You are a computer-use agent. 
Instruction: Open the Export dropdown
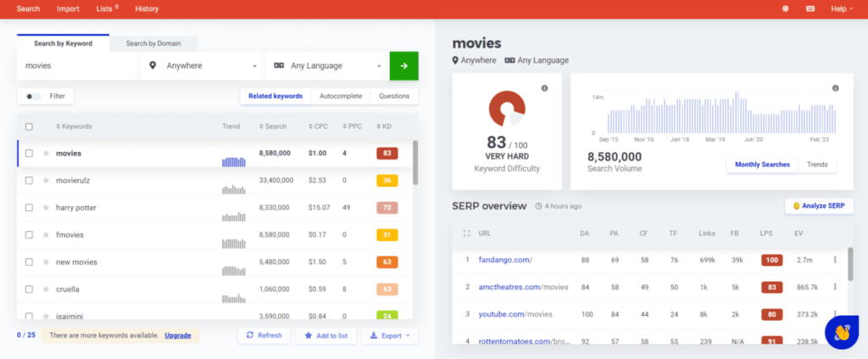click(x=390, y=336)
